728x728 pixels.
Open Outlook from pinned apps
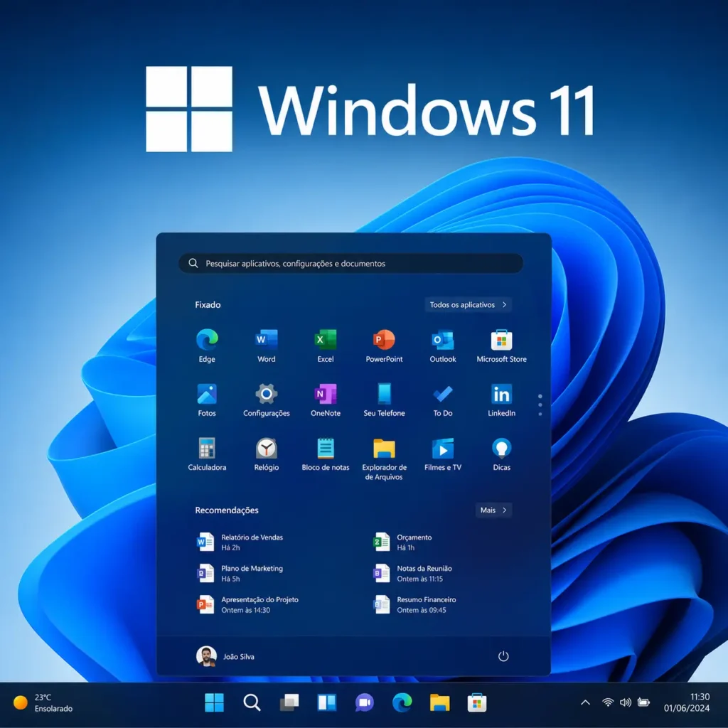(x=443, y=346)
